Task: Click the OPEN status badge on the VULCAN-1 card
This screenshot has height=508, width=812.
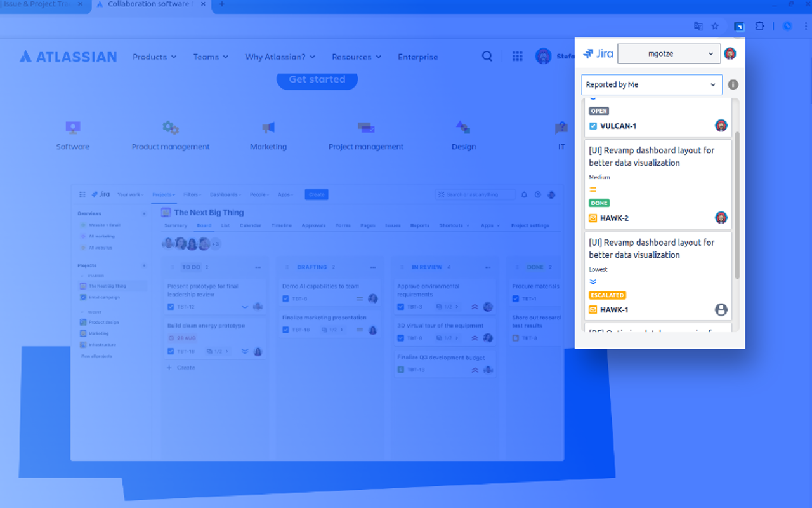Action: coord(599,111)
